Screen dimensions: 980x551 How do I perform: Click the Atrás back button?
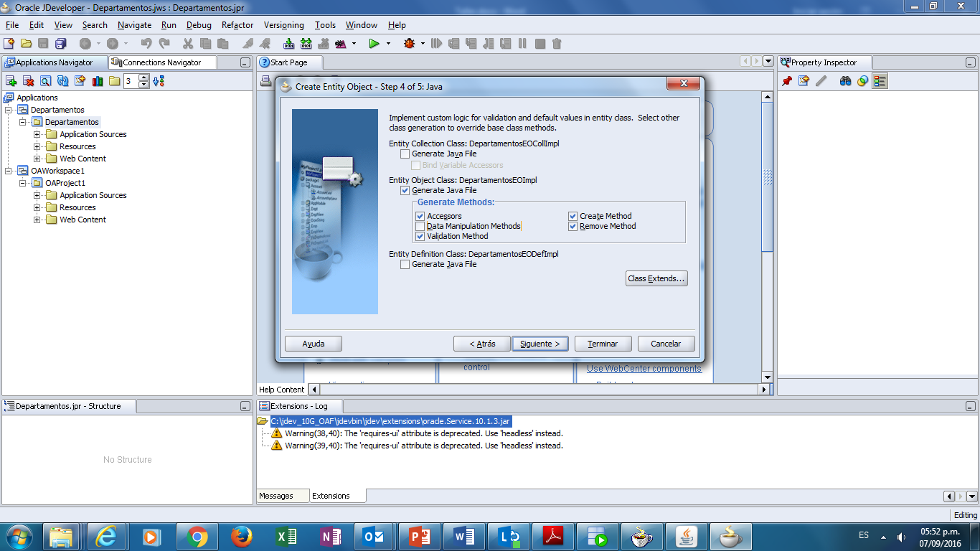point(482,344)
